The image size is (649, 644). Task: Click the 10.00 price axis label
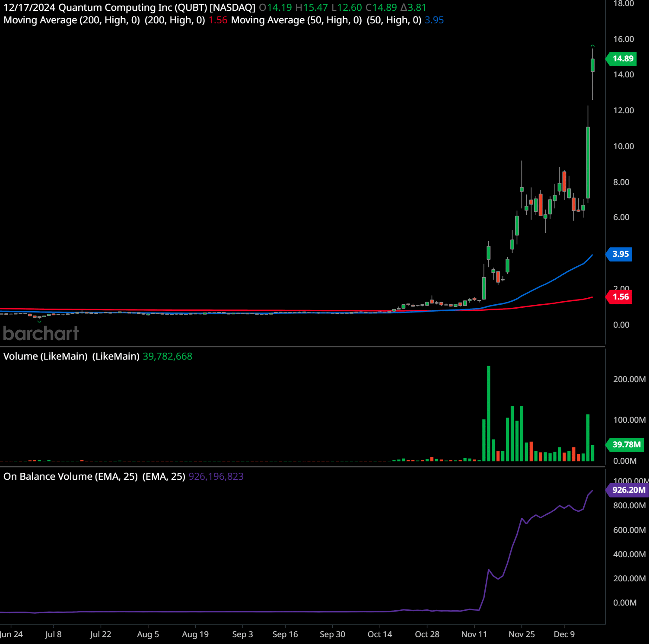tap(624, 147)
